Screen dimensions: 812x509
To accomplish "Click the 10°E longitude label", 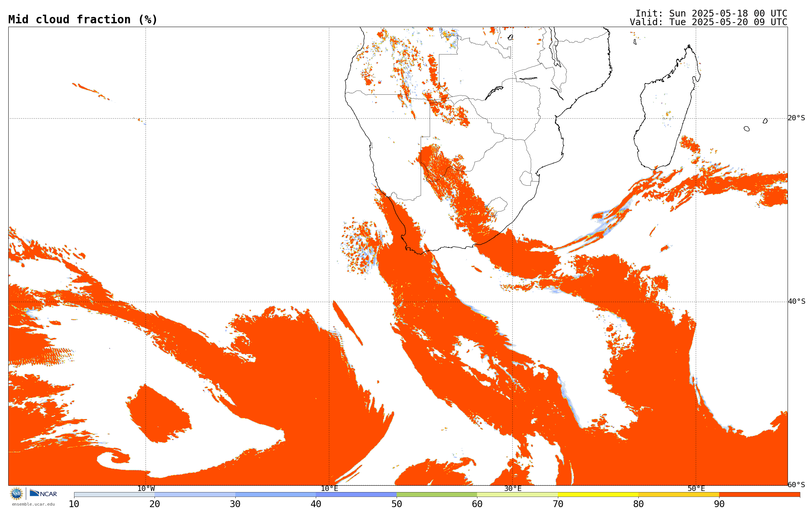I will tap(329, 489).
